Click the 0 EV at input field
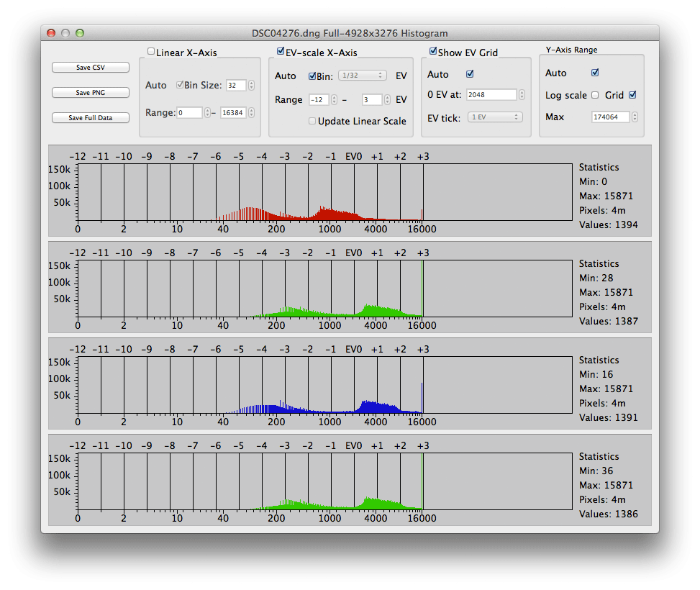Image resolution: width=700 pixels, height=590 pixels. click(491, 95)
